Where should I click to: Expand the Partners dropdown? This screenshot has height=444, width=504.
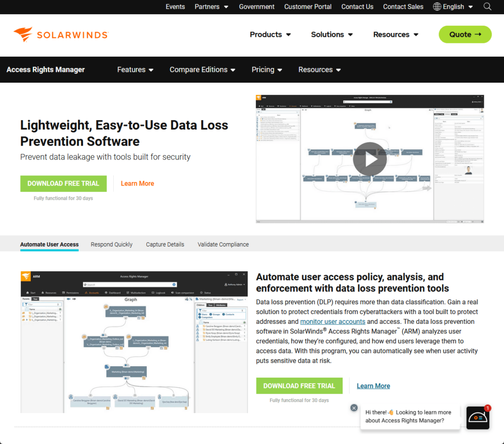click(211, 7)
